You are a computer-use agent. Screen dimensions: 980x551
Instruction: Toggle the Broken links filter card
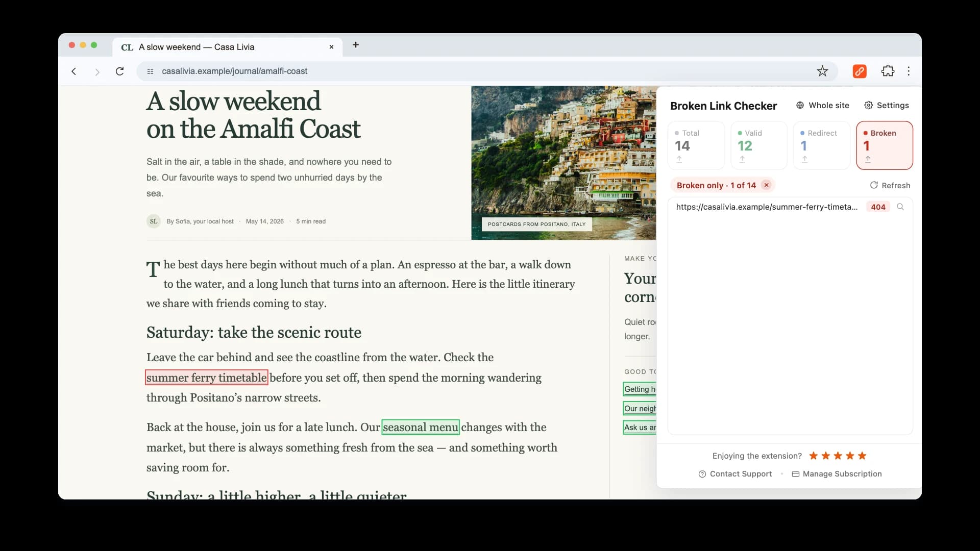click(885, 145)
